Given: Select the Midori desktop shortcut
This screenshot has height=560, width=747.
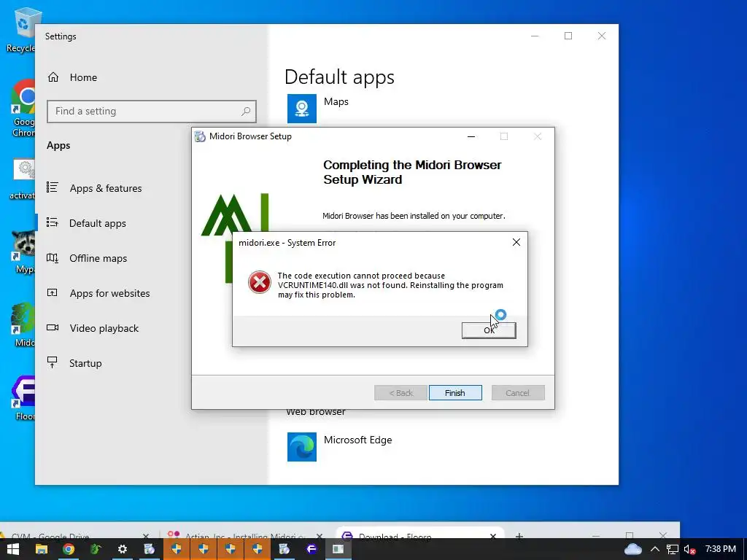Looking at the screenshot, I should (23, 324).
